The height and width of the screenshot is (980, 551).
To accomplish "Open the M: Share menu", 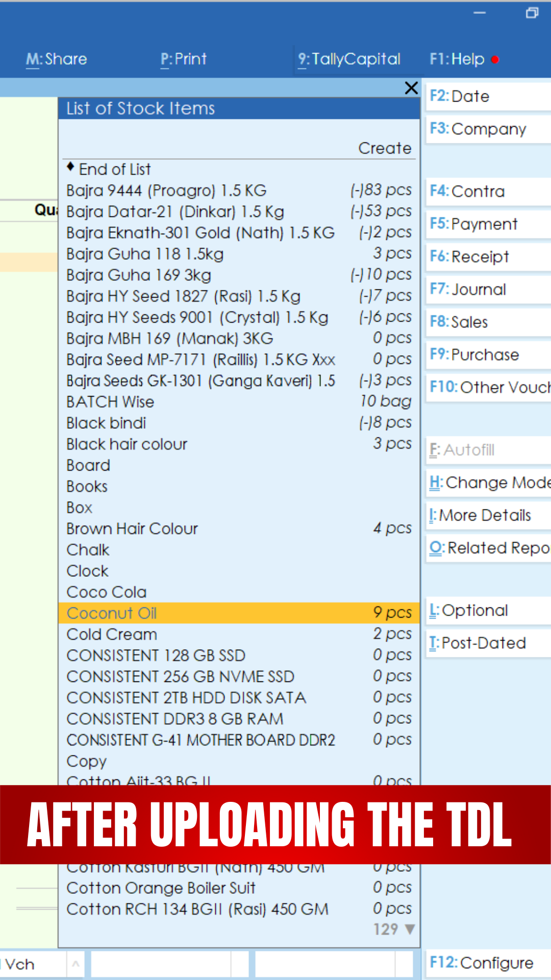I will [57, 59].
